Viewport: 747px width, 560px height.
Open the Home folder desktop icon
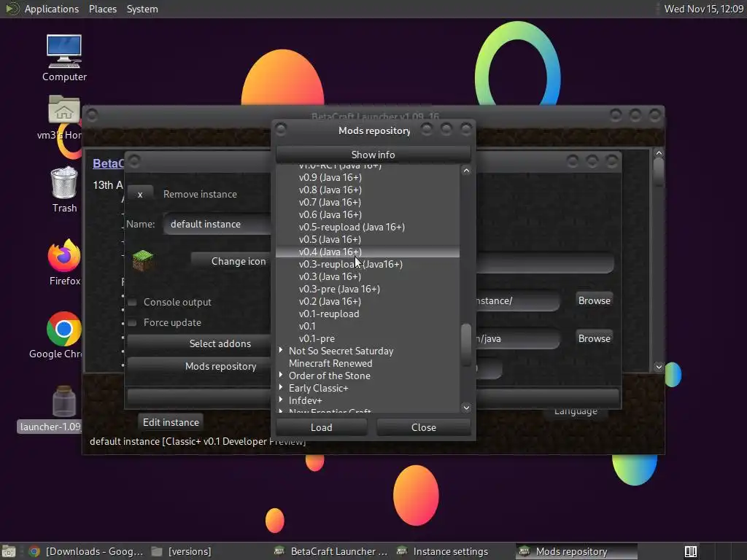click(x=64, y=111)
